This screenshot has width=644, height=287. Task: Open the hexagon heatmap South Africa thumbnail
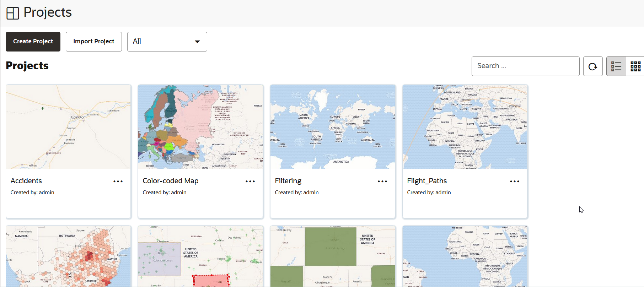[x=68, y=256]
